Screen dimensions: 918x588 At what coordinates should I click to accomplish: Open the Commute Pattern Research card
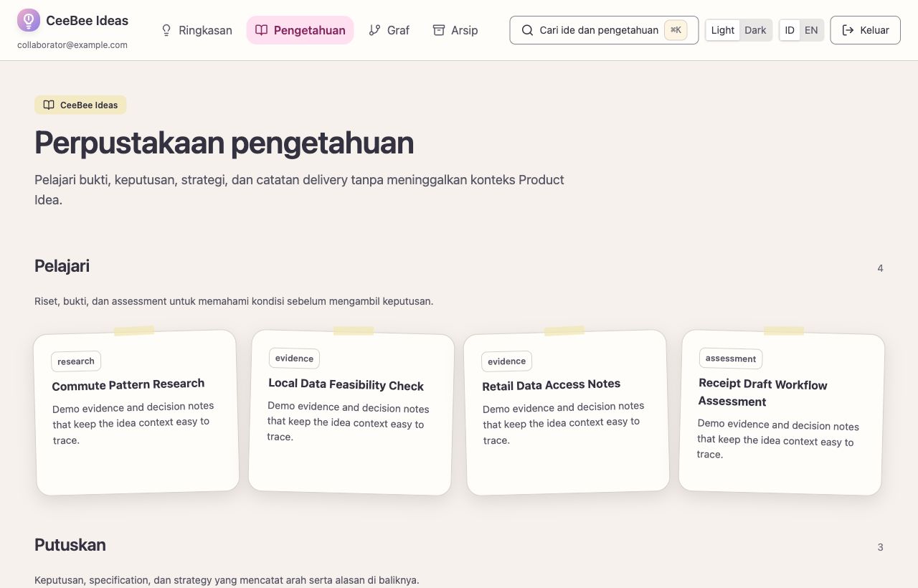[x=136, y=412]
